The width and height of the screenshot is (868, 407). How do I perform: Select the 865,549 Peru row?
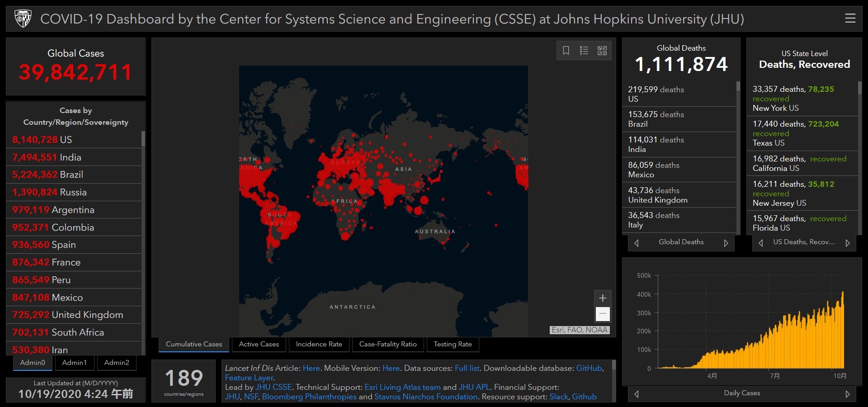pos(74,280)
